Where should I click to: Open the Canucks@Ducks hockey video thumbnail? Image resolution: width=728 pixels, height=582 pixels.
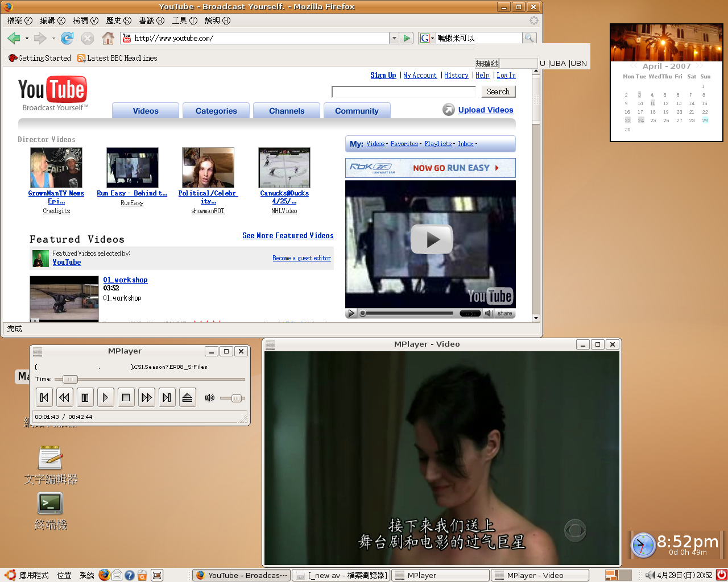(x=284, y=168)
